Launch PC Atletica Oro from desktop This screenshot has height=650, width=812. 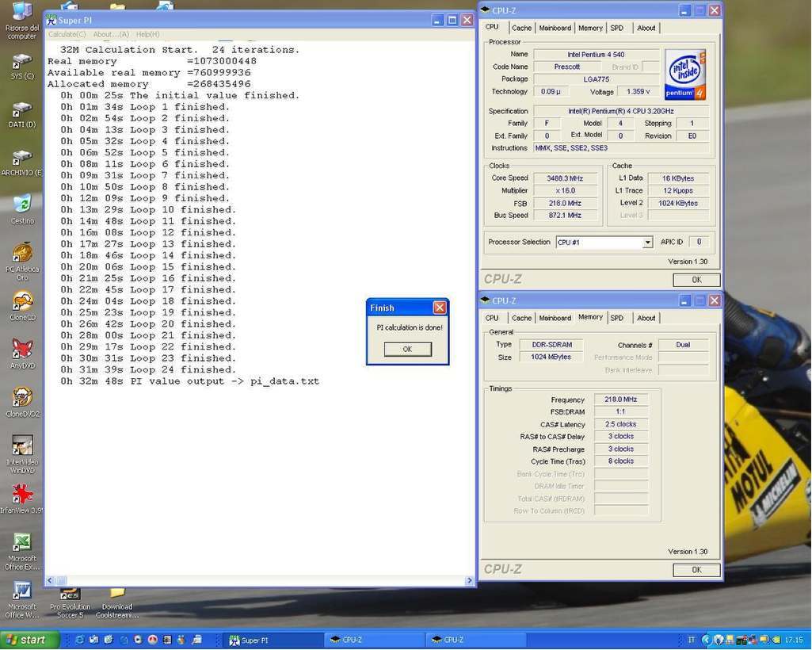coord(21,253)
